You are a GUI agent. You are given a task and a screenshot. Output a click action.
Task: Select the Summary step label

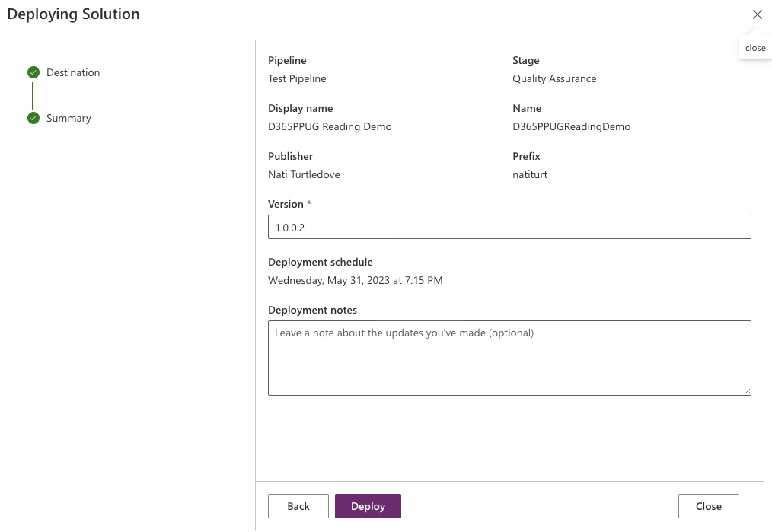pyautogui.click(x=69, y=118)
